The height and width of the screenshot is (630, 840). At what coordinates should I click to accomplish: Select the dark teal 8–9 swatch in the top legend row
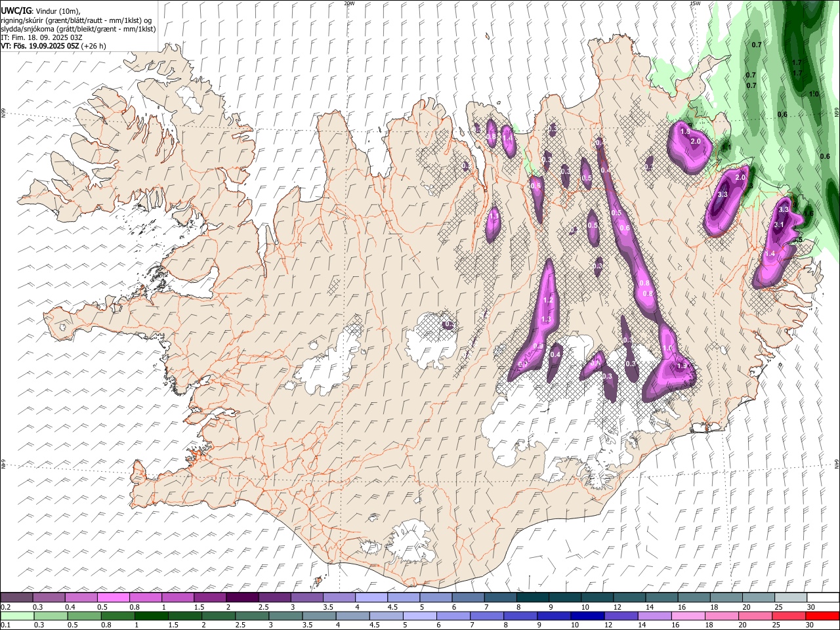pos(532,597)
